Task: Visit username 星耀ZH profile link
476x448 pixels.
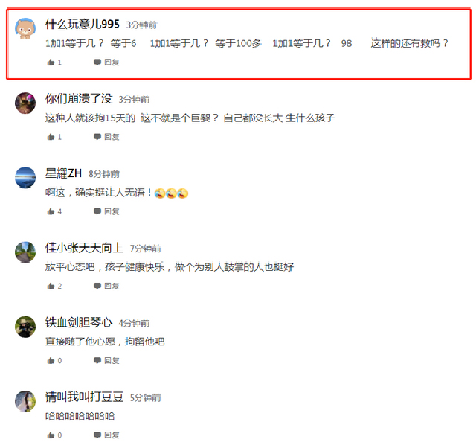Action: 63,173
